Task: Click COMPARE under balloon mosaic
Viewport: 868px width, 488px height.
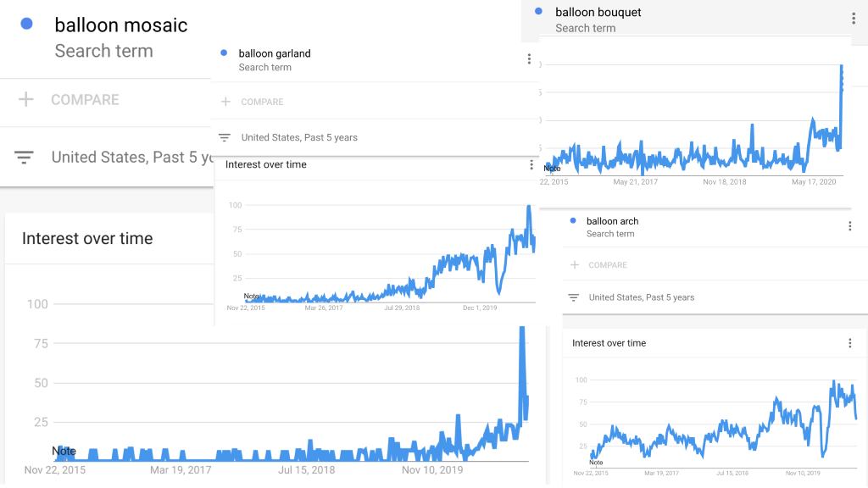Action: tap(86, 100)
